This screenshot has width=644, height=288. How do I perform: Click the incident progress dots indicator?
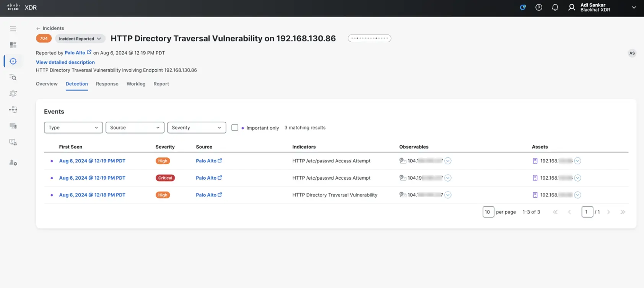tap(369, 38)
